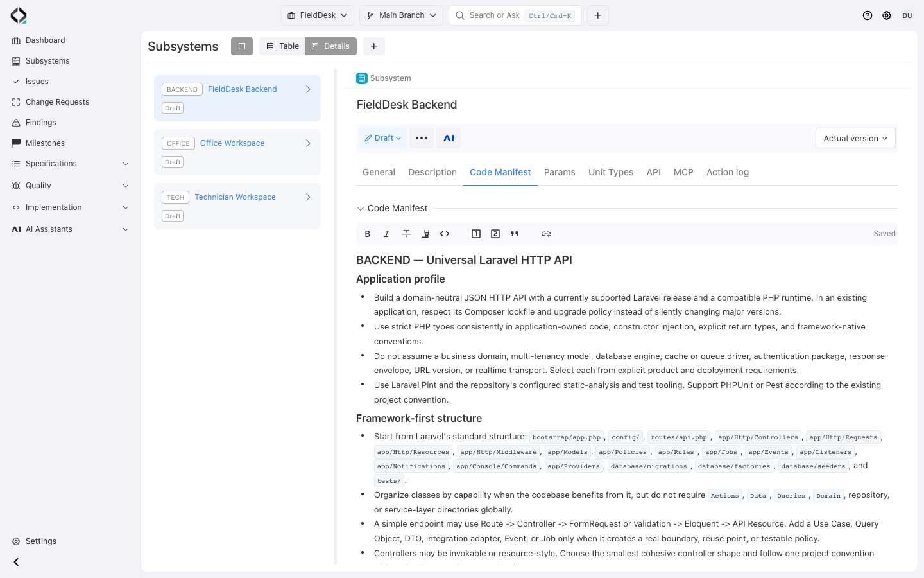
Task: Collapse the left navigation sidebar
Action: pyautogui.click(x=16, y=562)
